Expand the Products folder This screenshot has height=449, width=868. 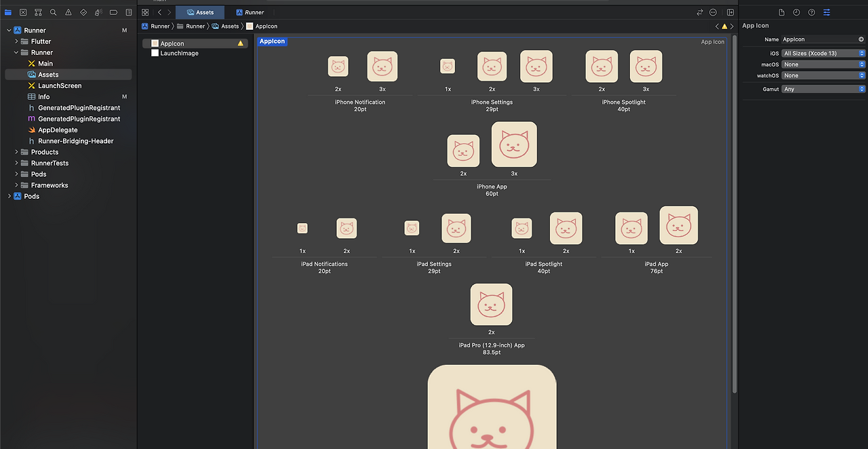tap(16, 152)
